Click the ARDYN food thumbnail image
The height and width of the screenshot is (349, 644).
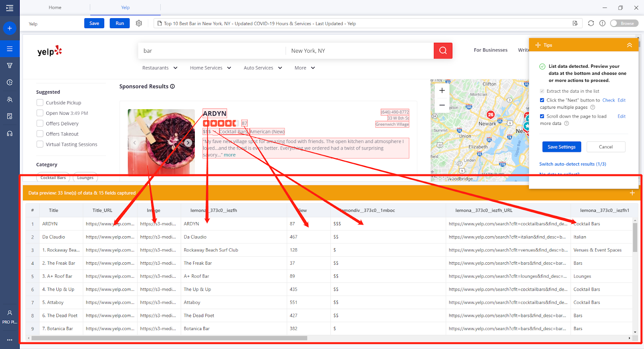(161, 141)
